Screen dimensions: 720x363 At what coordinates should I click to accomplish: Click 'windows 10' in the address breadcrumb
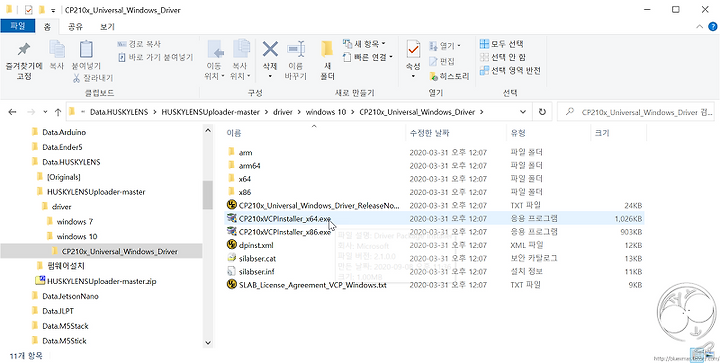(x=326, y=112)
